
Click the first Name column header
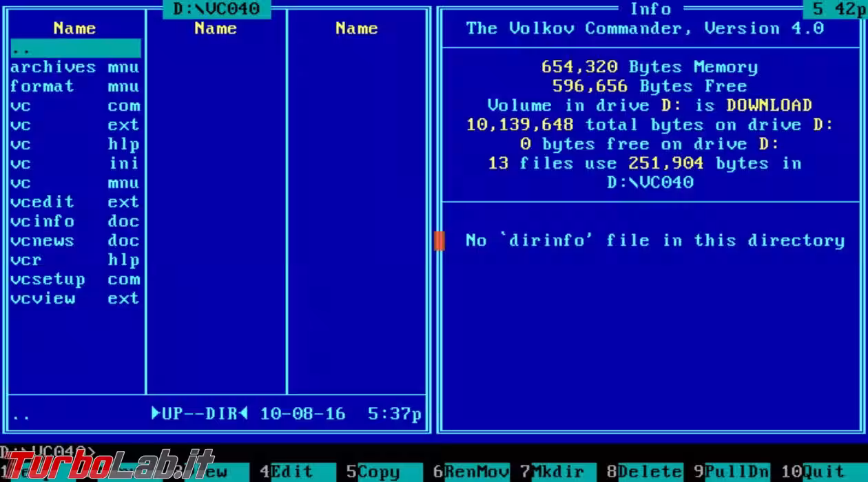tap(74, 28)
